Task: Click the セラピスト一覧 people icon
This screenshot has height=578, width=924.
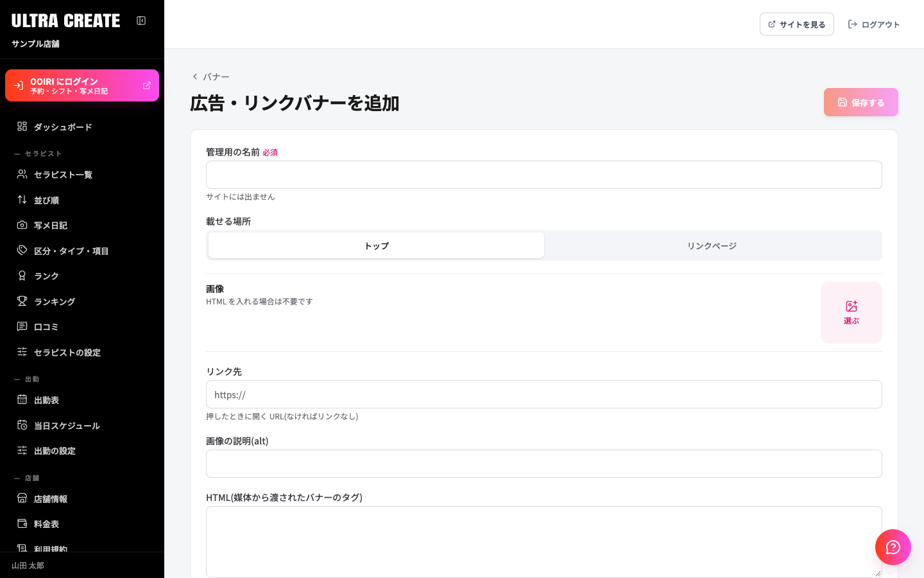Action: (x=22, y=174)
